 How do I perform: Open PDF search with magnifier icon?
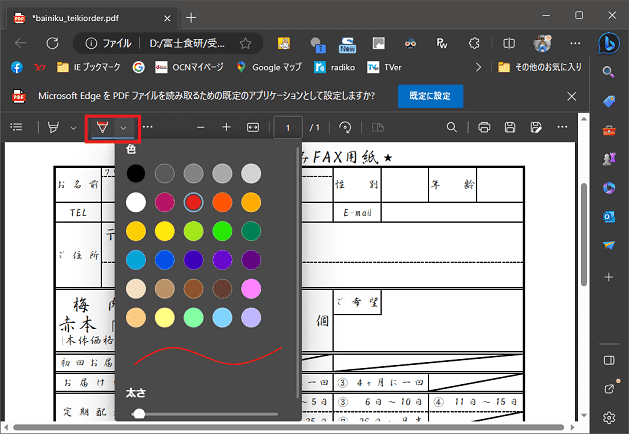(452, 127)
